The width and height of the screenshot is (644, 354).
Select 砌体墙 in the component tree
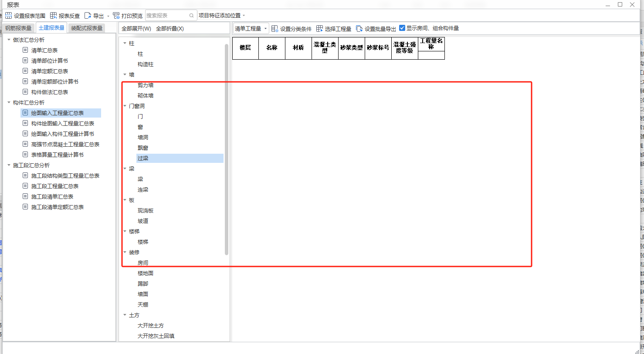click(146, 95)
